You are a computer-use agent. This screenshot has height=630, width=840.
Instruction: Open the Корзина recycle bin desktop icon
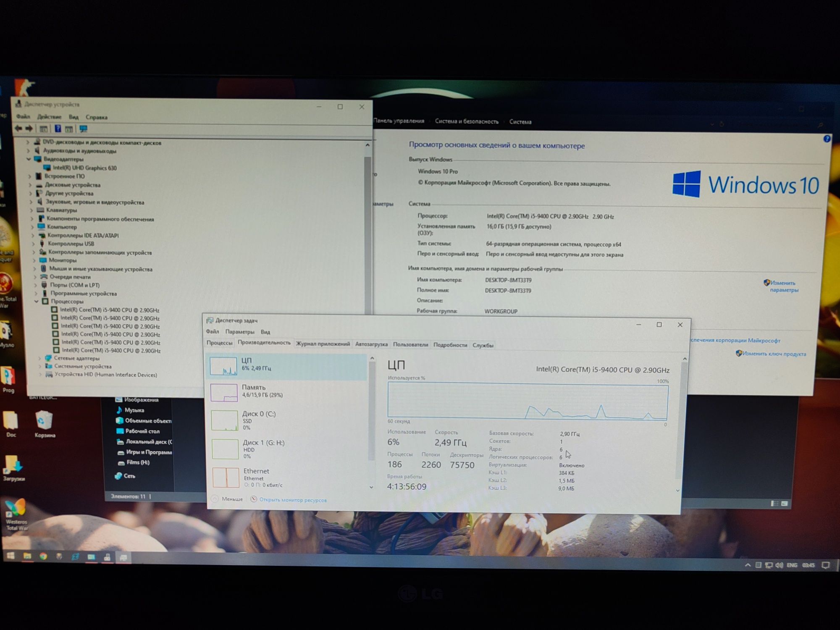(45, 424)
